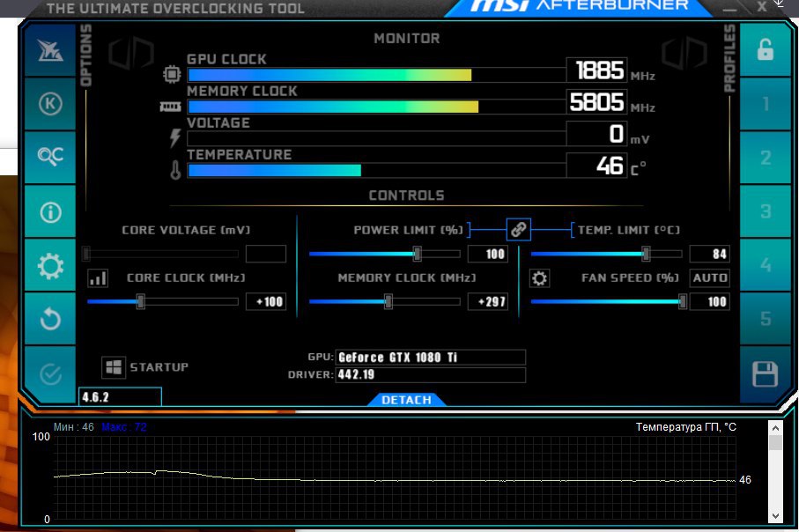The height and width of the screenshot is (532, 799).
Task: Select profile slot 4
Action: (x=765, y=265)
